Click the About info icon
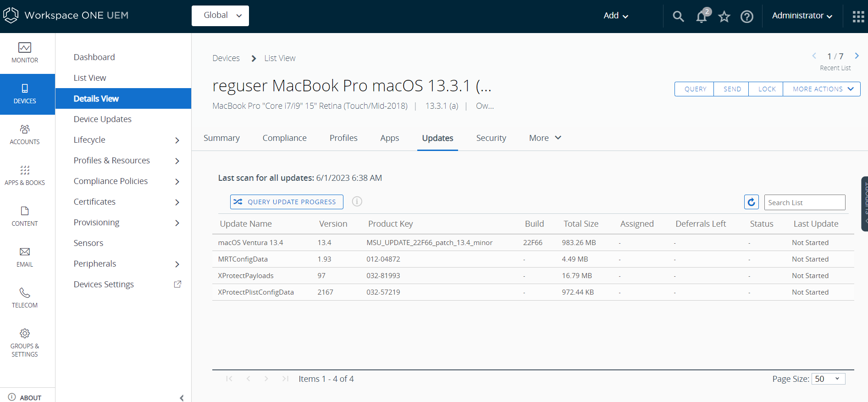Screen dimensions: 868x402 12,397
